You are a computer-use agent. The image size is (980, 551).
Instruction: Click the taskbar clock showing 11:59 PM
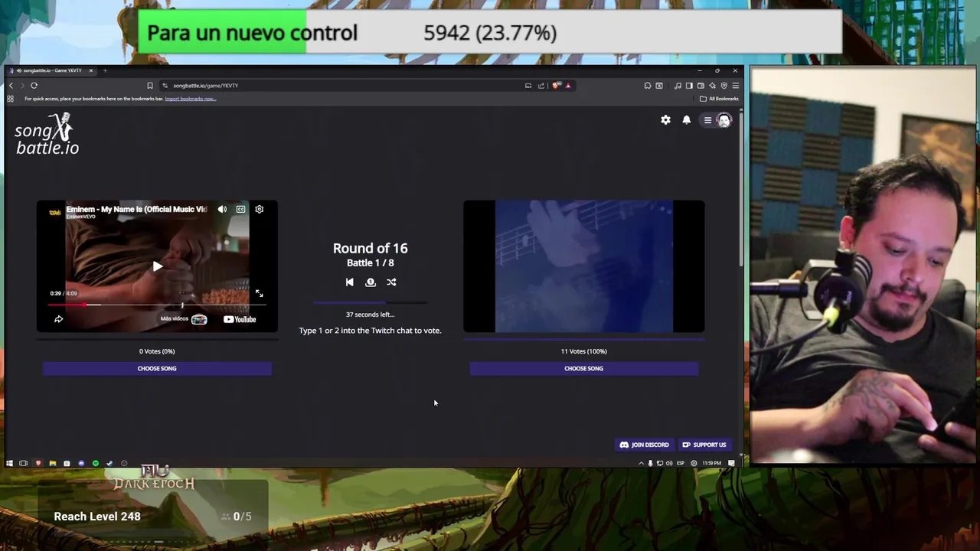coord(711,463)
